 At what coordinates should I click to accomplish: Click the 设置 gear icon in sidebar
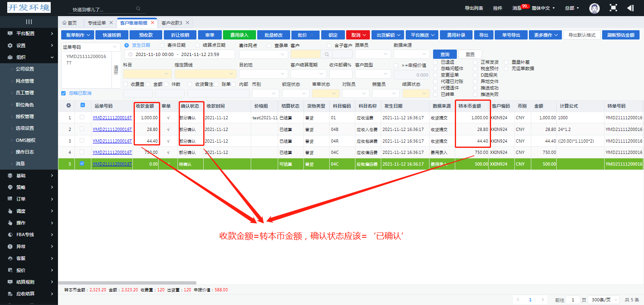[x=10, y=46]
